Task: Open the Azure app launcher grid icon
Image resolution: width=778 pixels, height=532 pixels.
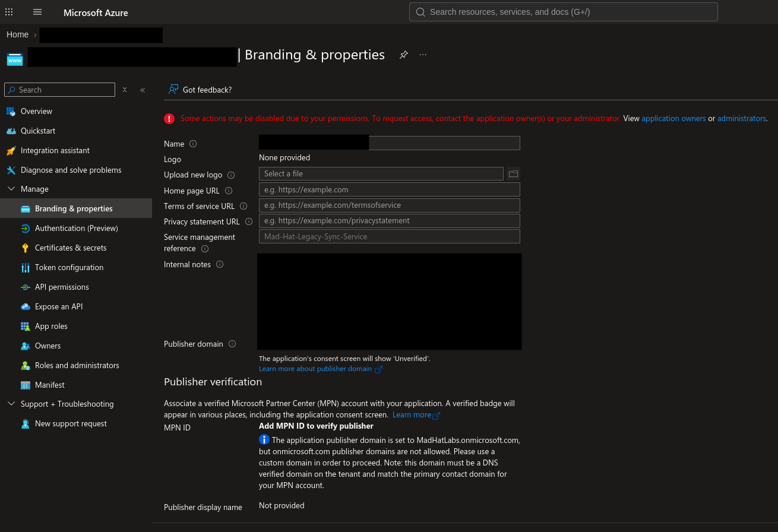Action: [9, 12]
